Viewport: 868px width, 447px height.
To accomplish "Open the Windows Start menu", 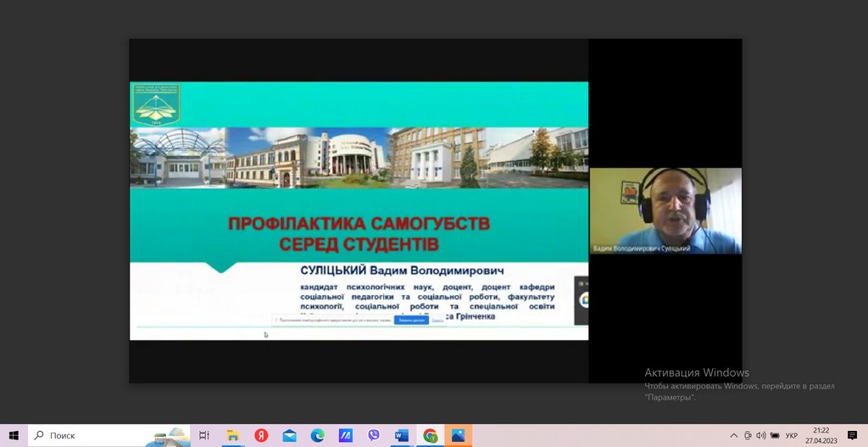I will tap(14, 435).
